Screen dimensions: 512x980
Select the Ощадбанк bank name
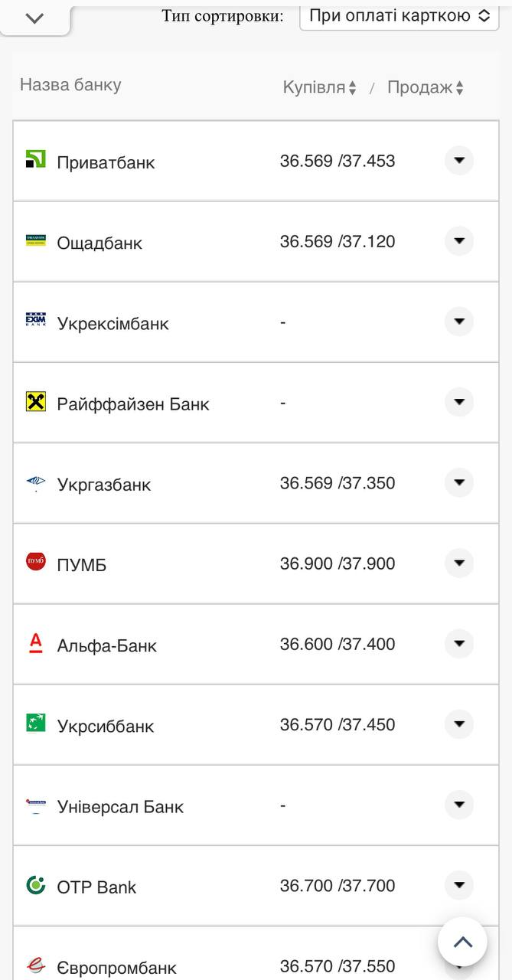pyautogui.click(x=99, y=243)
